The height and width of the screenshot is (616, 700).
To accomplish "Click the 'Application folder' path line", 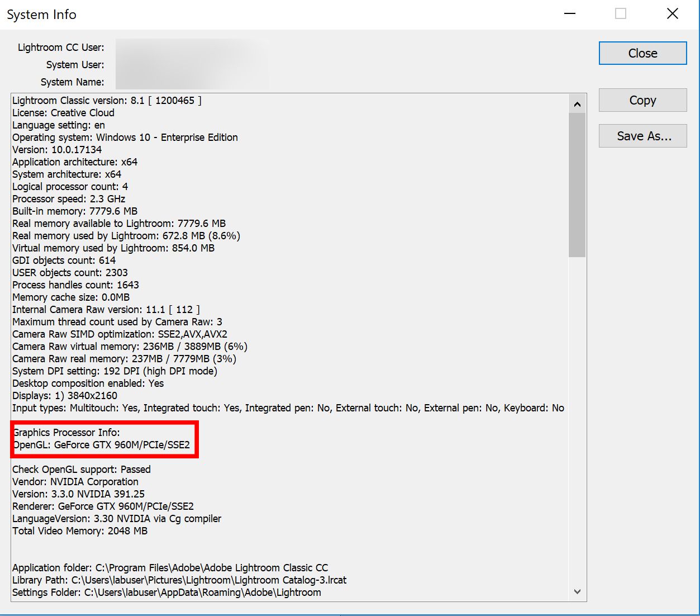I will [x=170, y=568].
